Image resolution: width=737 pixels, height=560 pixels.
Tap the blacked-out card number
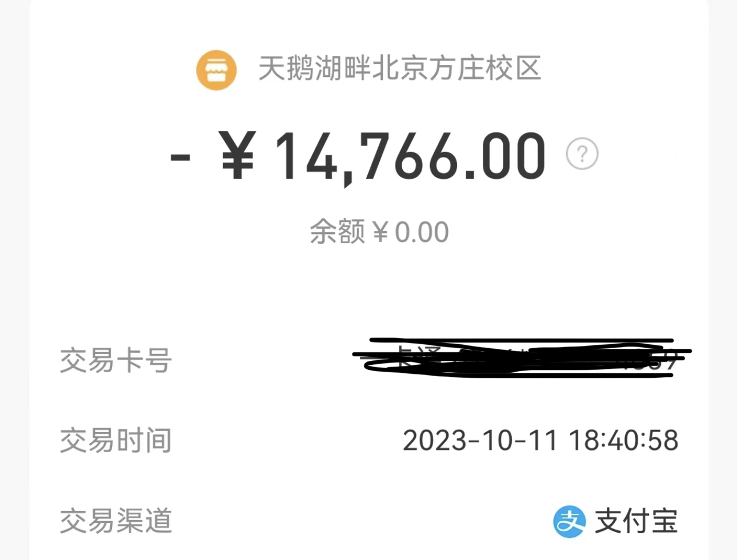pyautogui.click(x=522, y=358)
